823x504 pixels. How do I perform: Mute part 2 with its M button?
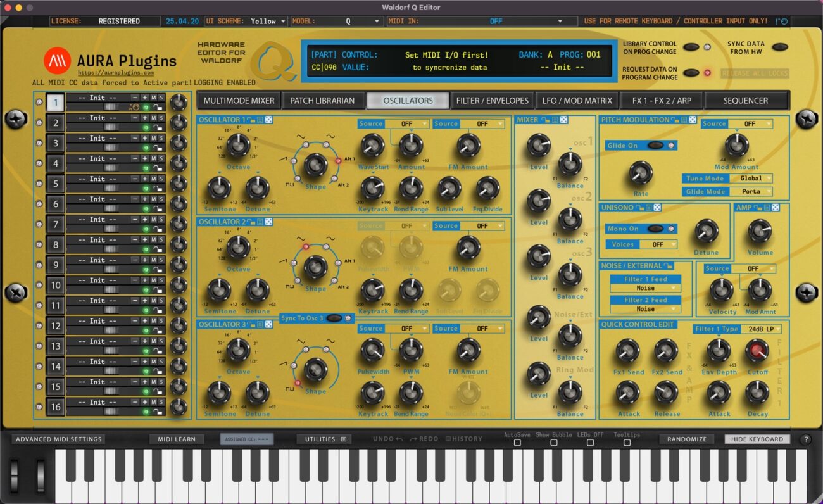click(153, 118)
